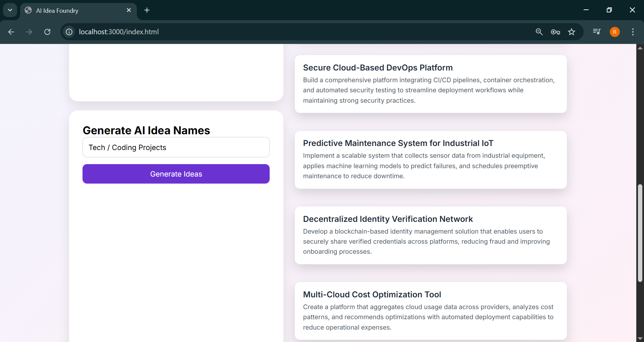Click the page's vertical scrollbar thumb
Image resolution: width=644 pixels, height=342 pixels.
click(640, 233)
